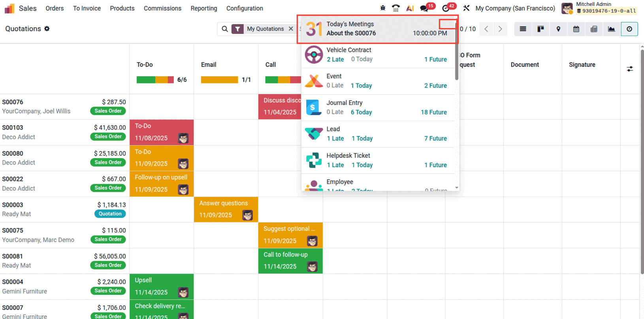Toggle the activity clock icon with 42 badge

pos(446,8)
